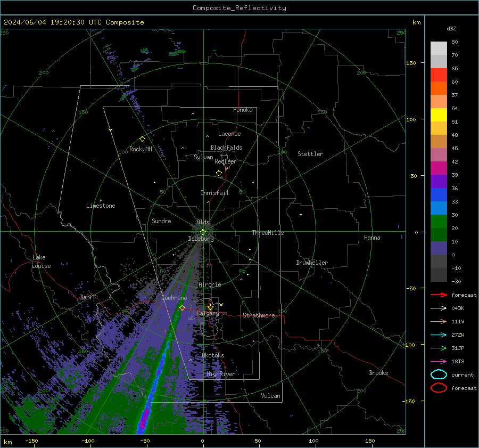Viewport: 479px width, 448px height.
Task: Select the magenta 42 dBZ color swatch
Action: [439, 168]
